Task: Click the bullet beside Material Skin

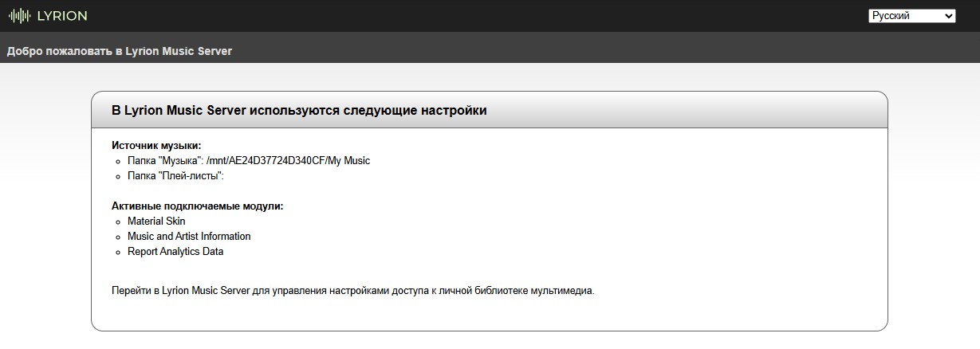Action: [x=118, y=222]
